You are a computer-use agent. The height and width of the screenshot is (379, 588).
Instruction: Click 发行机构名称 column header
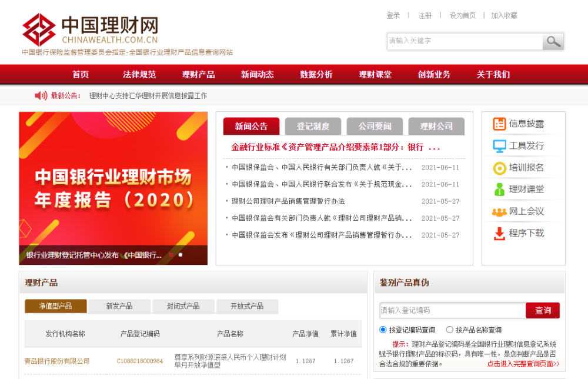[x=65, y=334]
